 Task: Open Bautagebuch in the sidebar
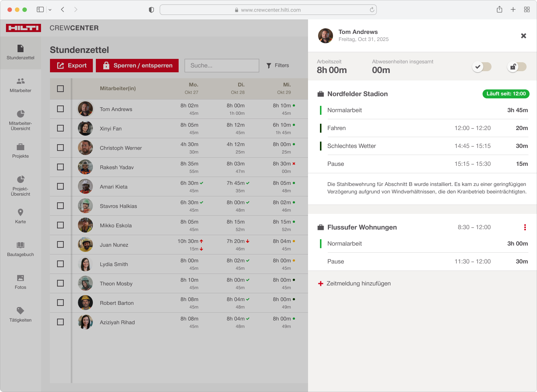click(x=21, y=249)
